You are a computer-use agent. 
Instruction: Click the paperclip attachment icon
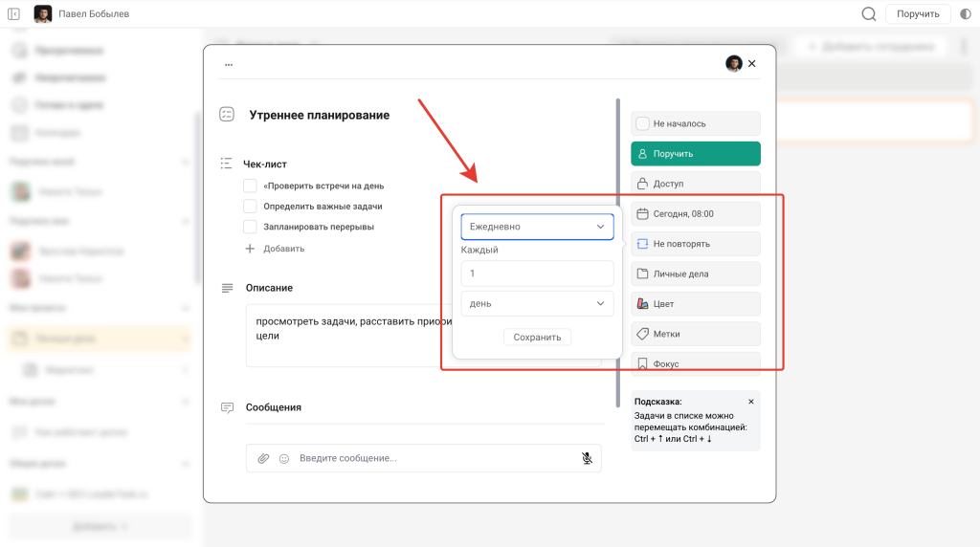(x=263, y=459)
